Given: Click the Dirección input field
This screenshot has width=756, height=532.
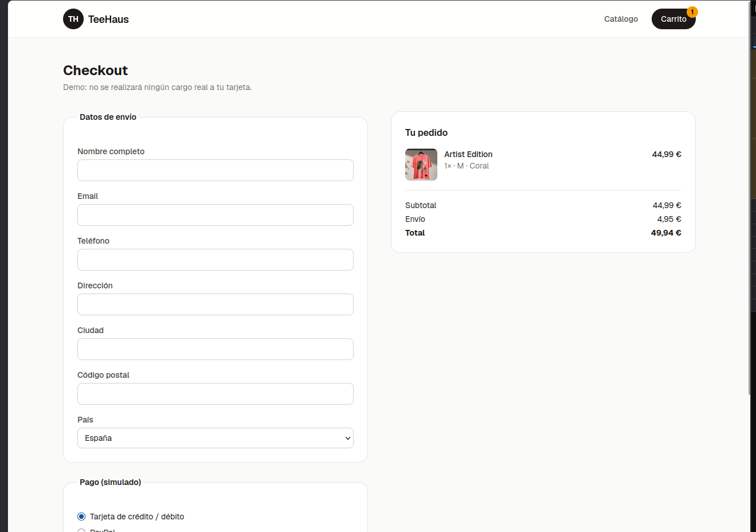Looking at the screenshot, I should pos(216,304).
